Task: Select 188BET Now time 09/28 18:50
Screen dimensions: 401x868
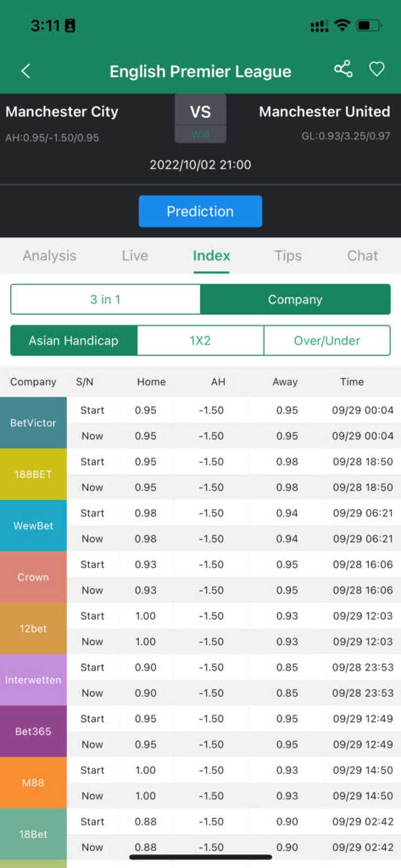Action: [362, 487]
